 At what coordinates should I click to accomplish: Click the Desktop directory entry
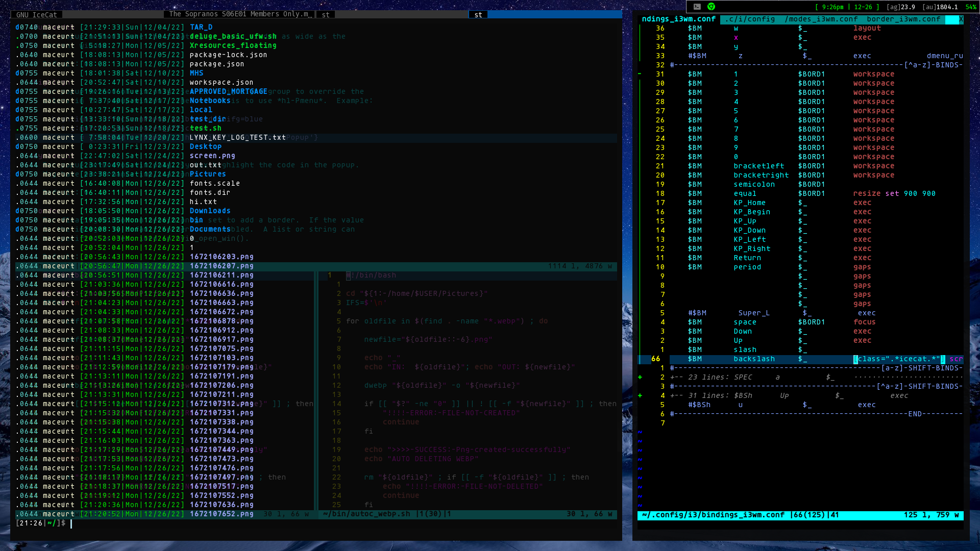206,146
